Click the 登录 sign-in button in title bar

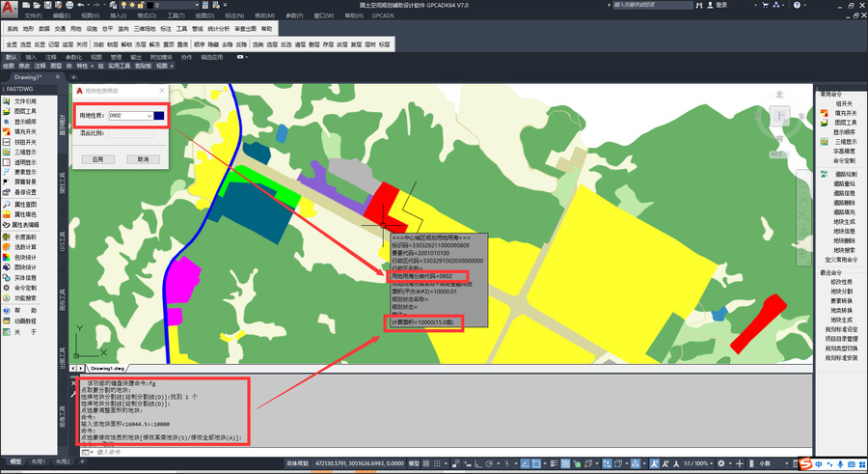[x=718, y=5]
